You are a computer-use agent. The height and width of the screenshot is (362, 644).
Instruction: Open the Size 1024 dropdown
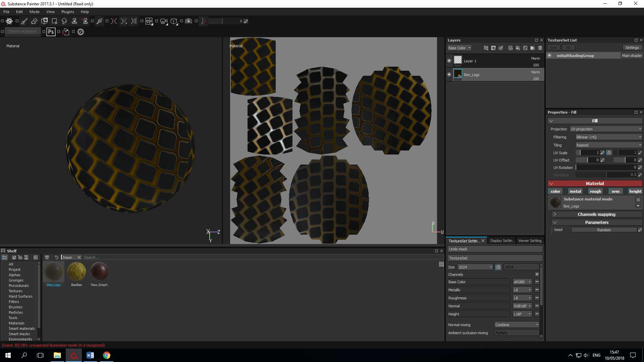pyautogui.click(x=475, y=267)
